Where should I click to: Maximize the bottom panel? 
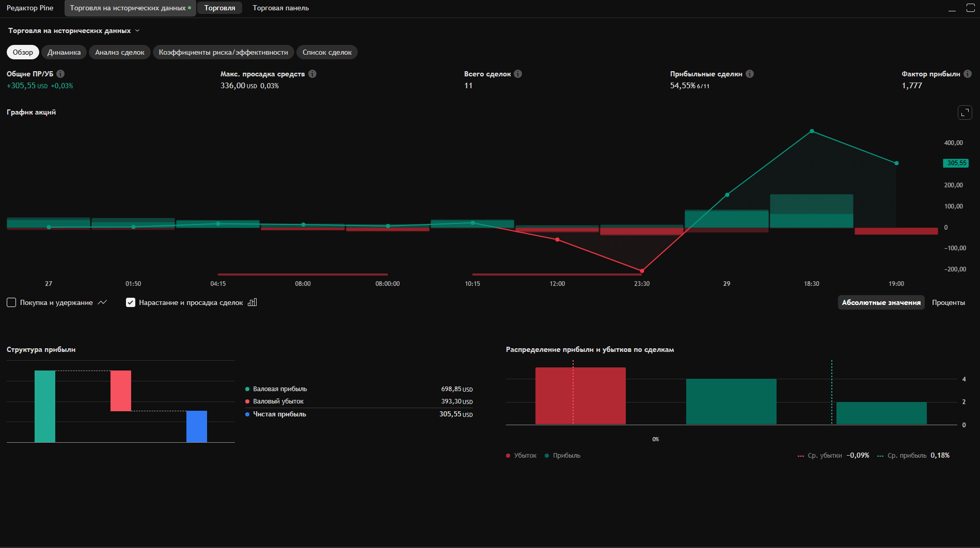[970, 8]
